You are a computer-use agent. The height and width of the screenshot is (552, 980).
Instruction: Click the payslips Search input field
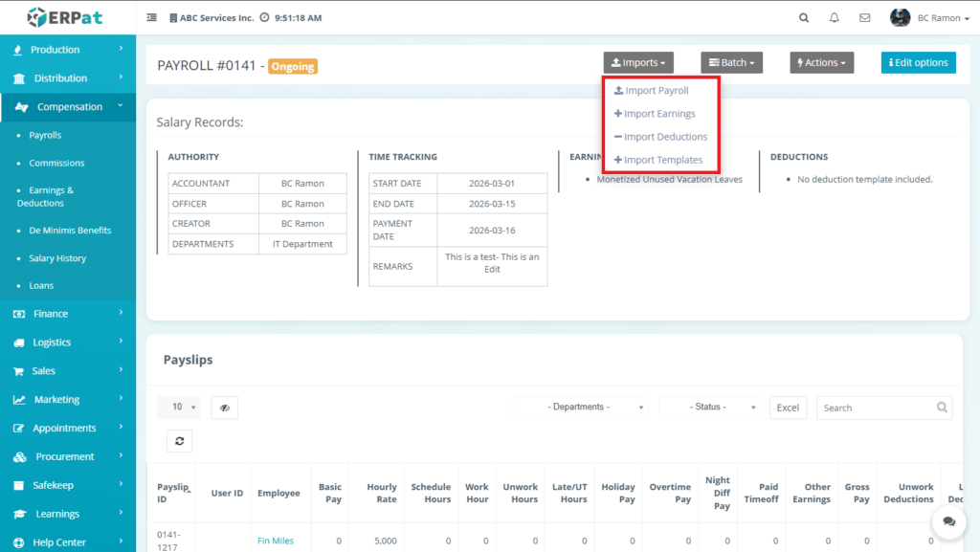coord(875,408)
